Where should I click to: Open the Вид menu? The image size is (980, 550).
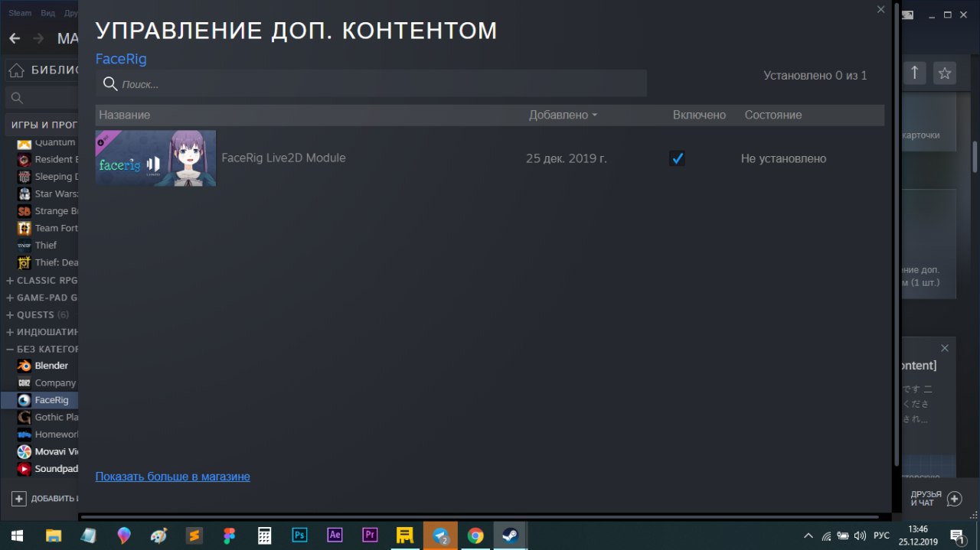coord(47,13)
